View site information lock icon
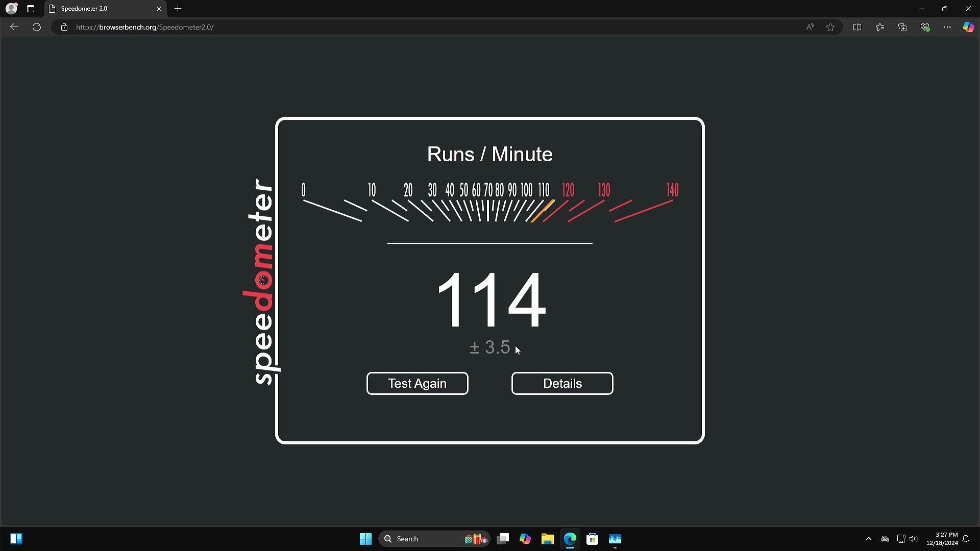 pyautogui.click(x=64, y=27)
